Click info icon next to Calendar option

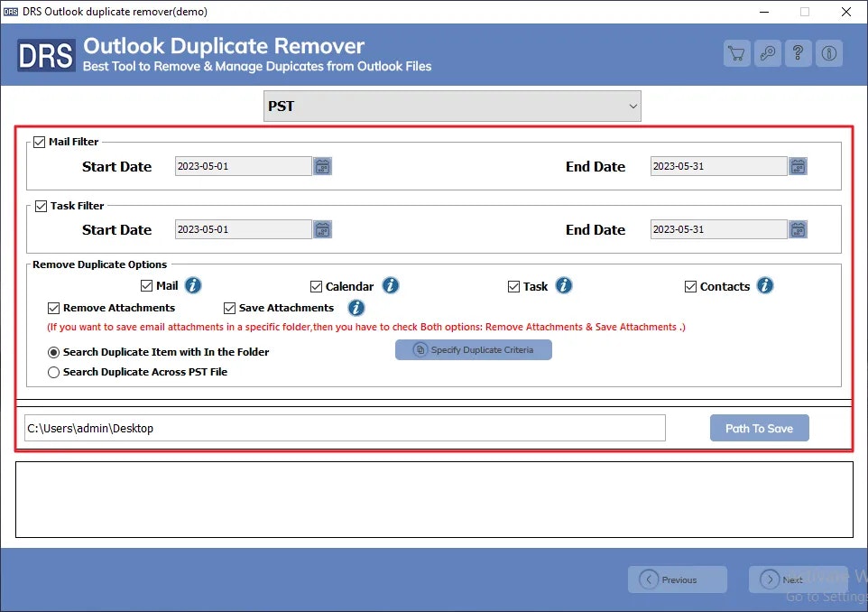pyautogui.click(x=391, y=286)
